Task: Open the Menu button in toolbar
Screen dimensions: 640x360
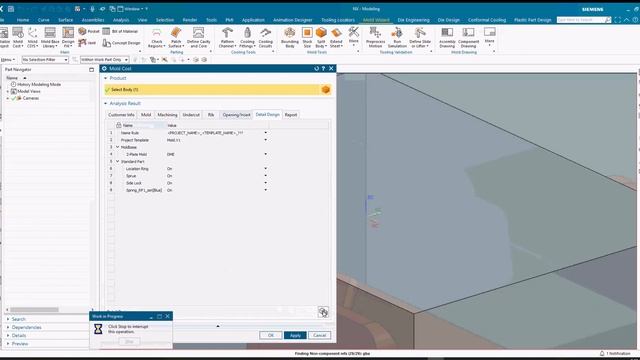Action: (7, 60)
